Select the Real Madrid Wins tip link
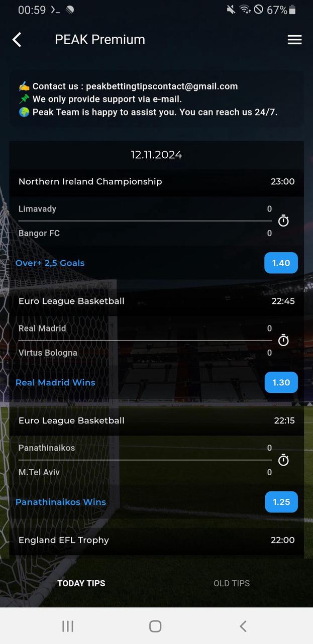313x644 pixels. tap(55, 382)
